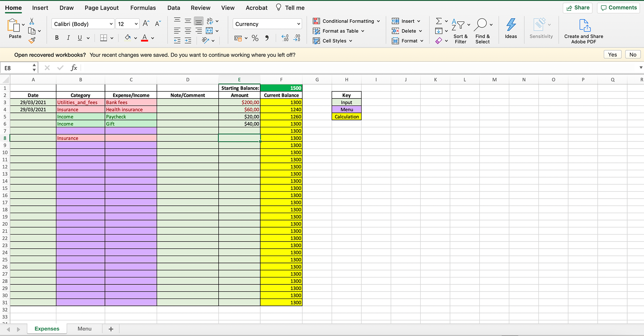Toggle Bottom Align
This screenshot has width=644, height=336.
199,21
